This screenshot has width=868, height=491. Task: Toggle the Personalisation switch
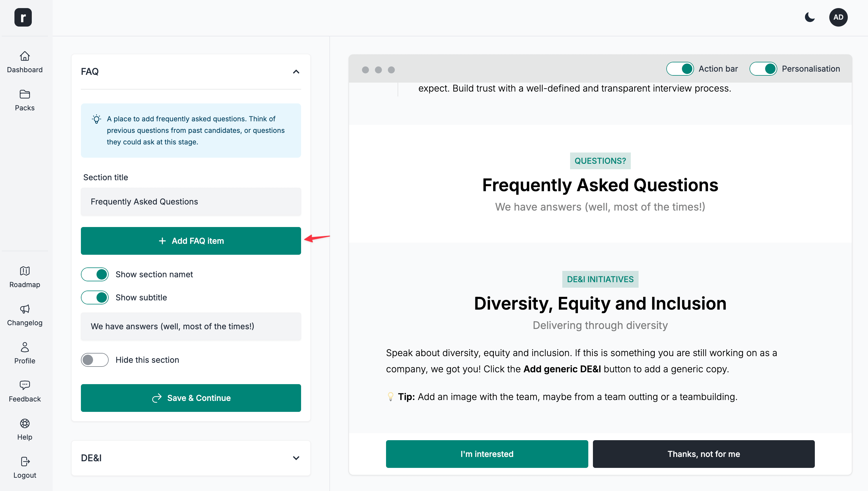763,69
